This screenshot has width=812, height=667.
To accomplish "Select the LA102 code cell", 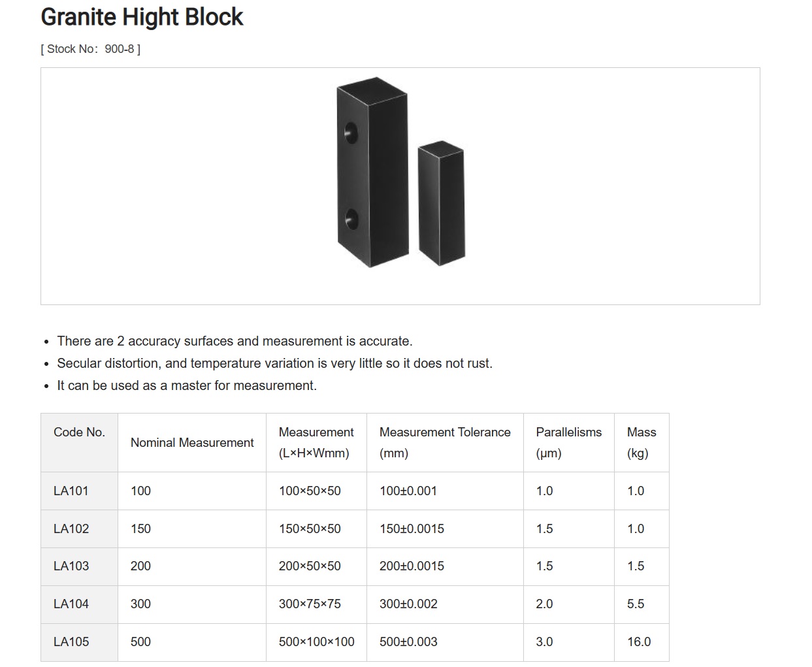I will 79,529.
